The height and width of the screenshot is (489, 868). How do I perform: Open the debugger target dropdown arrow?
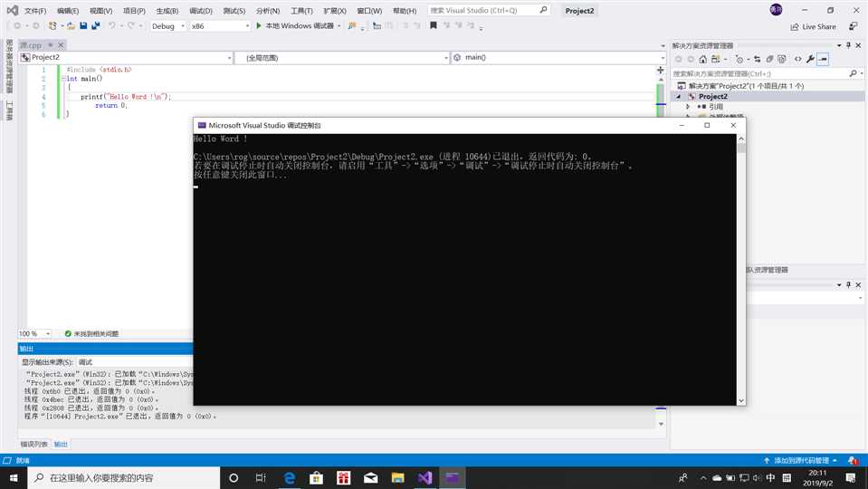[339, 26]
